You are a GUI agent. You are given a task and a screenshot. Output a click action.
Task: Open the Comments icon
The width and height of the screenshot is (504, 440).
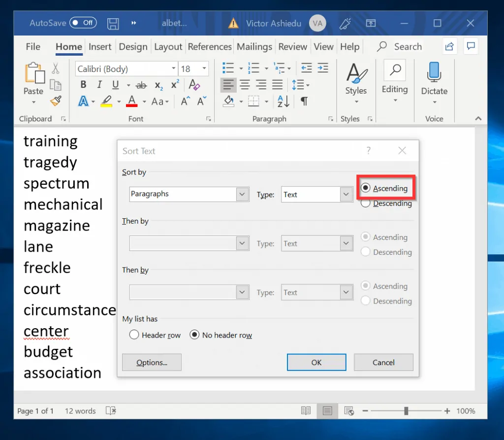click(471, 46)
